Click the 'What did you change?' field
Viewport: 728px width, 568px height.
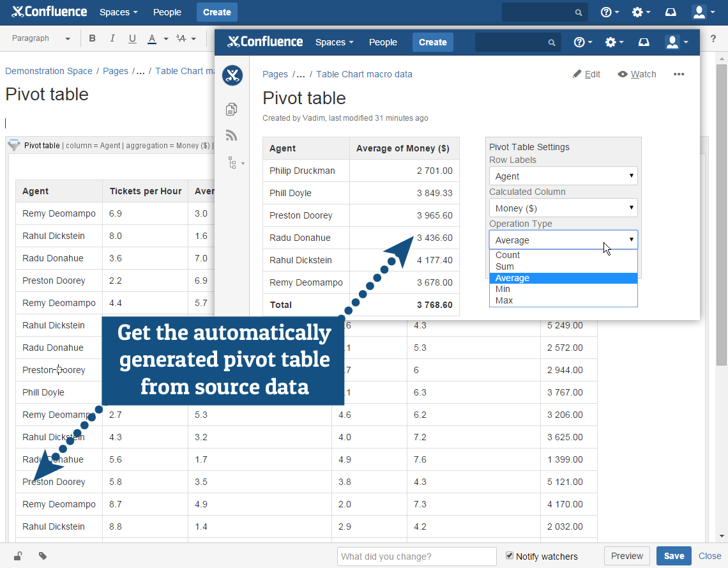[416, 556]
